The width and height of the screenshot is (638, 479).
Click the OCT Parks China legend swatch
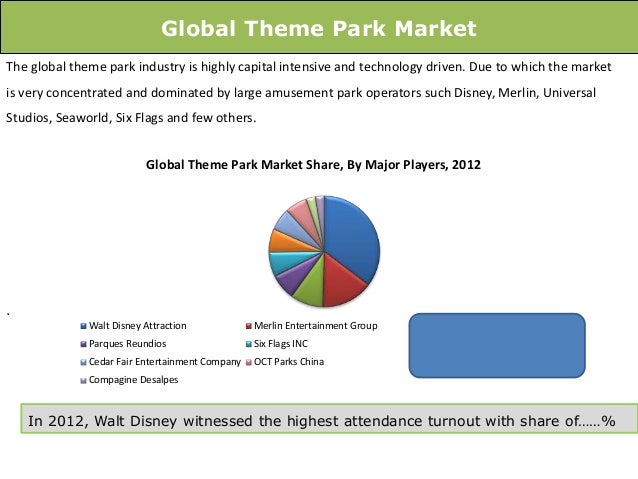tap(249, 362)
